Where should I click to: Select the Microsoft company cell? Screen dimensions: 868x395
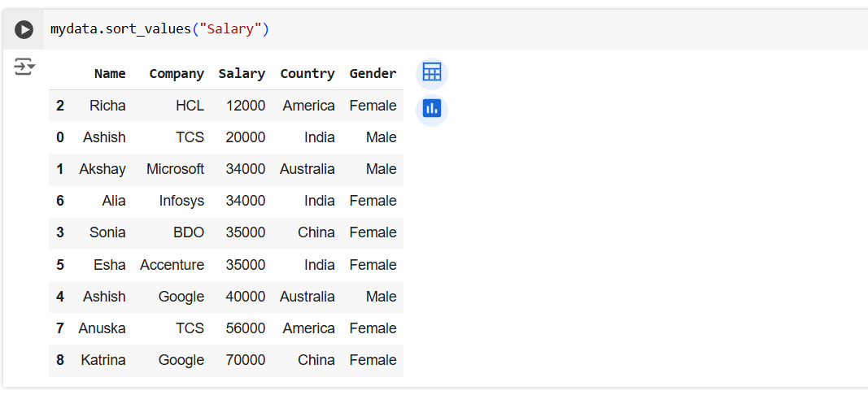click(x=175, y=169)
